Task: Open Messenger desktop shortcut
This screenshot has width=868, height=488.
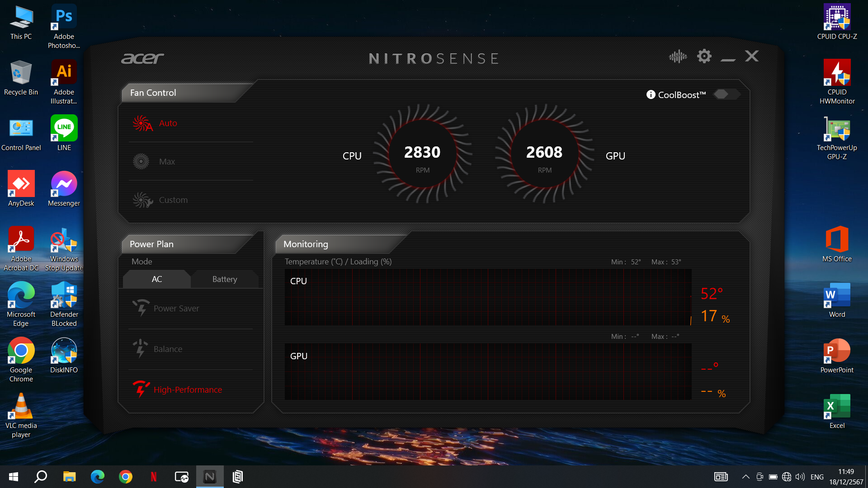Action: [x=64, y=189]
